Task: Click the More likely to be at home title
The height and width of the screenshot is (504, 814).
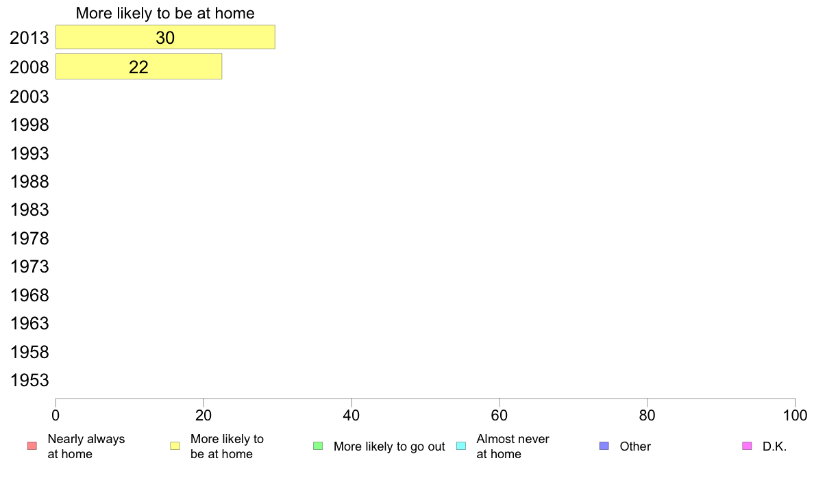Action: 165,13
